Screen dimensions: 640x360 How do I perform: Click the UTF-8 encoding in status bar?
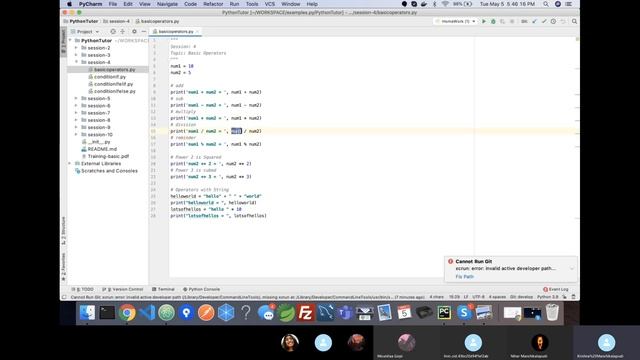coord(478,297)
